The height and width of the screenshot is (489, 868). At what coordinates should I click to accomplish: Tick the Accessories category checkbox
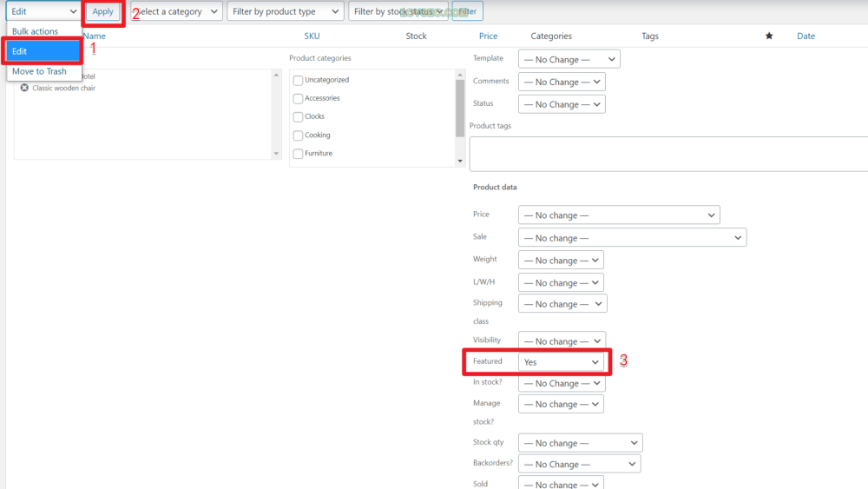[298, 98]
